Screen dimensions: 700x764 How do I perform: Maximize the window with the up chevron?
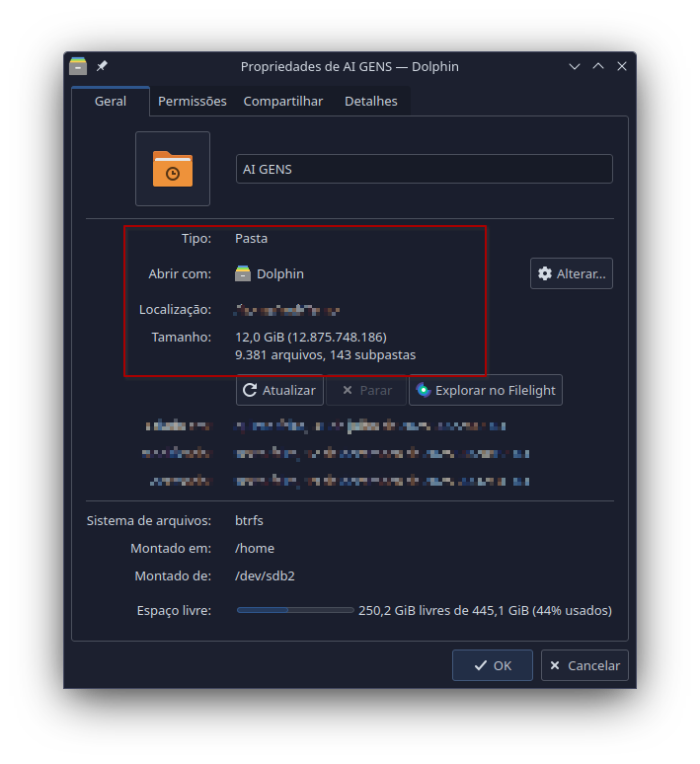[598, 66]
